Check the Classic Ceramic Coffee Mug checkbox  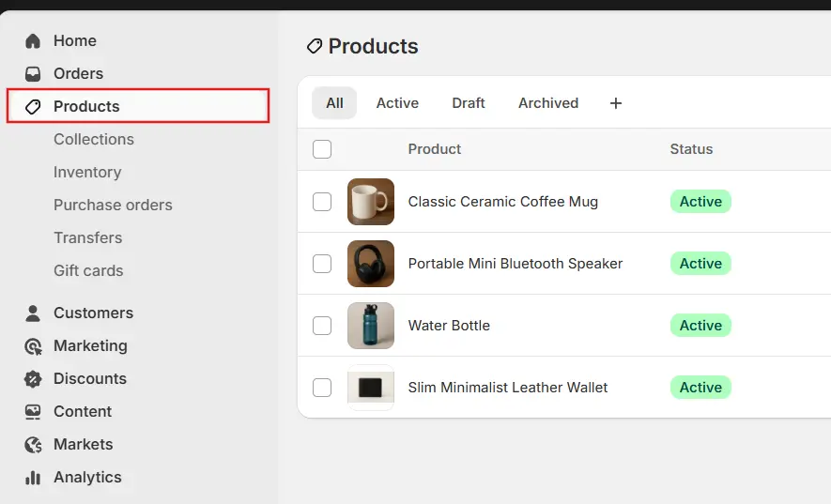point(322,202)
